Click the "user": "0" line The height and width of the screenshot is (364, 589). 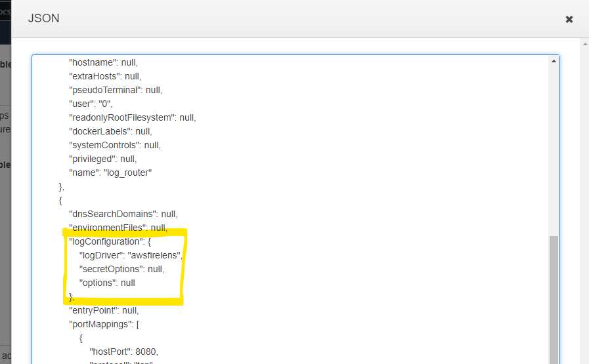[91, 104]
